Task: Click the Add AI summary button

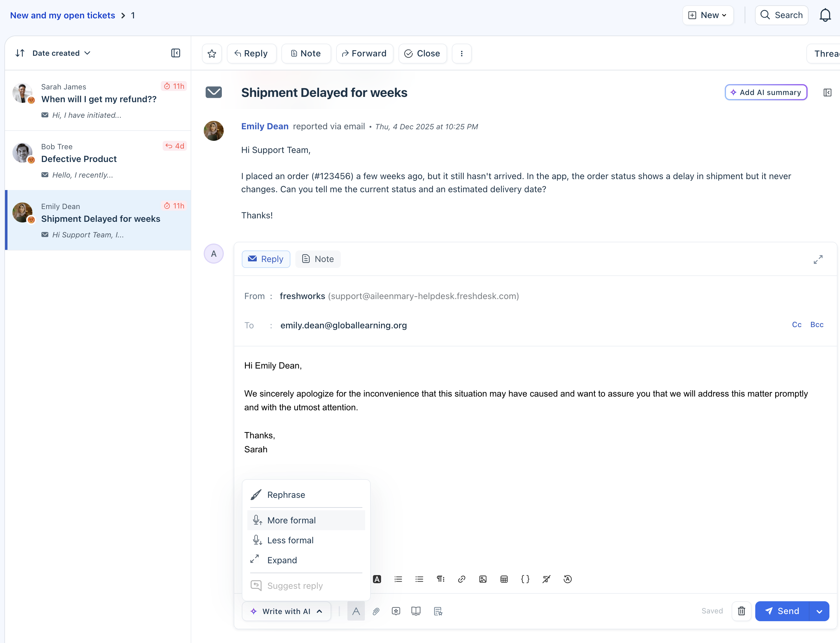Action: pyautogui.click(x=766, y=92)
